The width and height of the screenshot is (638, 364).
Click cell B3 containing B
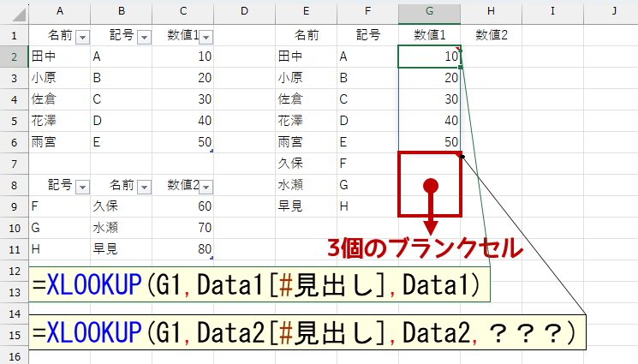(122, 78)
